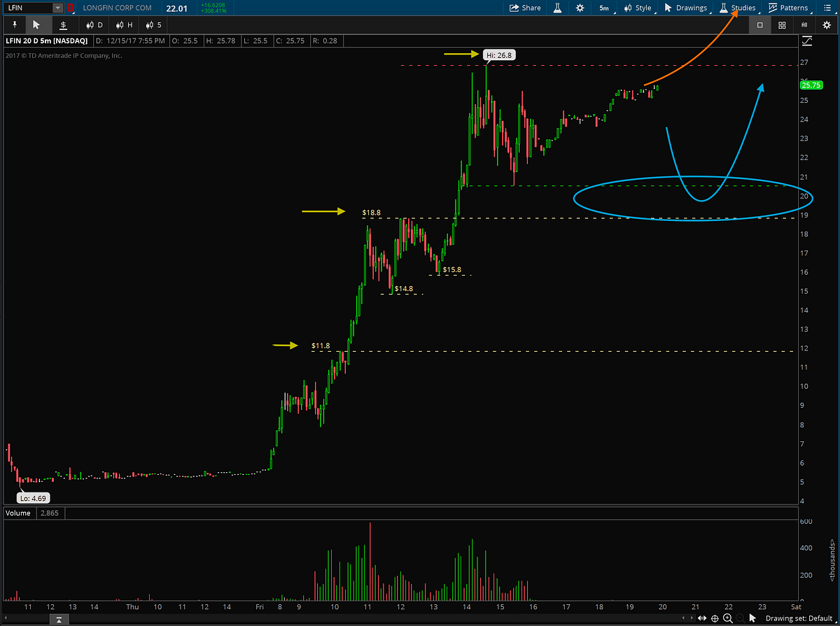Screen dimensions: 840x626
Task: Expand the Drawing set: Default selector
Action: tap(798, 618)
